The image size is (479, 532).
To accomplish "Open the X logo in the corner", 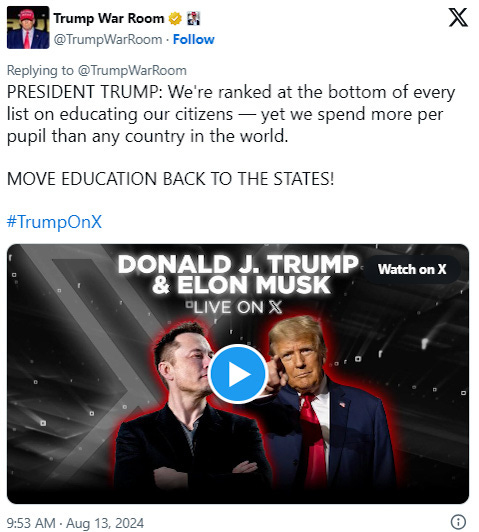I will 458,17.
